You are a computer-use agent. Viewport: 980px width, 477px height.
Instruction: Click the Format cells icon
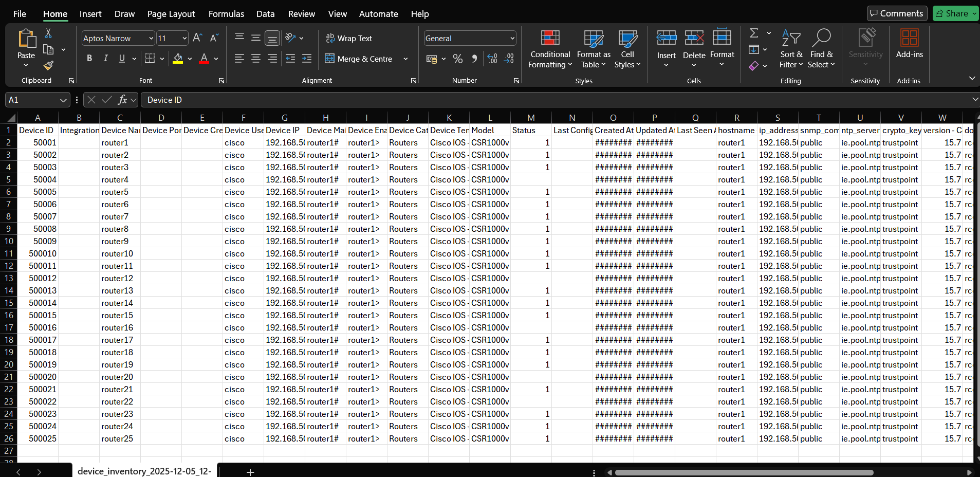722,37
